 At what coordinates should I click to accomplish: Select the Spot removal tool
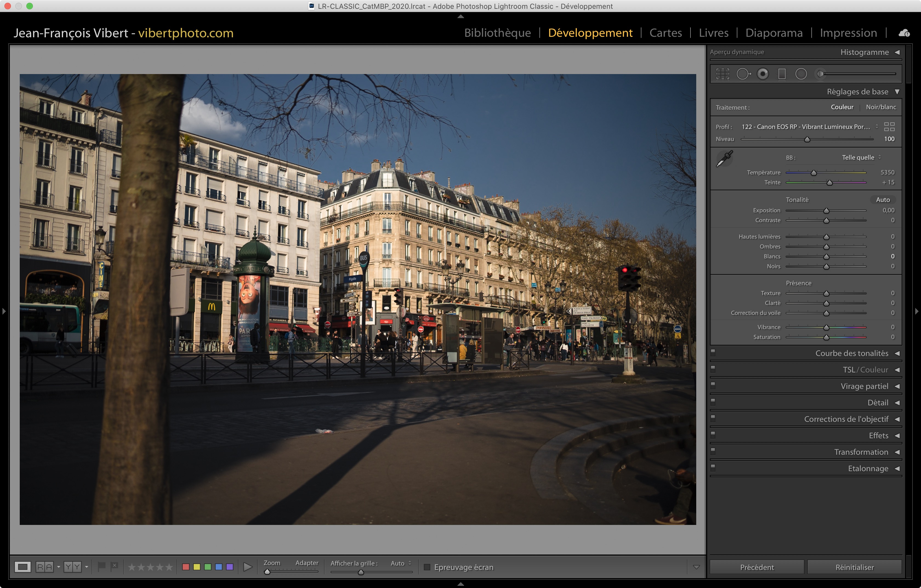(743, 74)
